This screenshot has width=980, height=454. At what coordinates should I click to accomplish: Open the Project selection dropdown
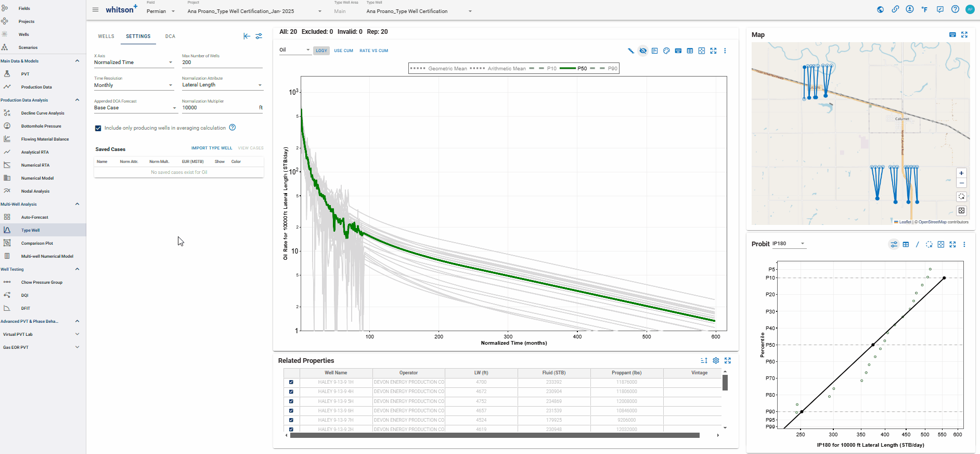coord(255,11)
